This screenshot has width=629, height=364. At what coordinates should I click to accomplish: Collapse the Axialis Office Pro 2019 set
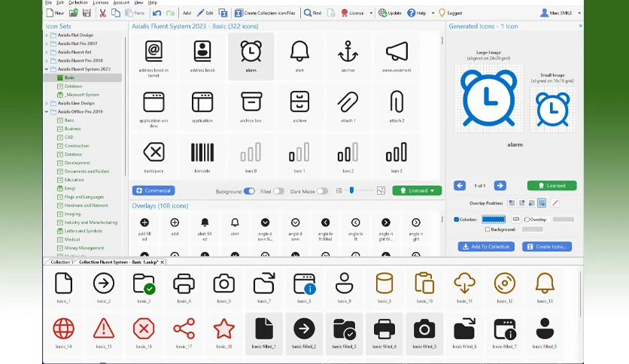click(x=47, y=112)
